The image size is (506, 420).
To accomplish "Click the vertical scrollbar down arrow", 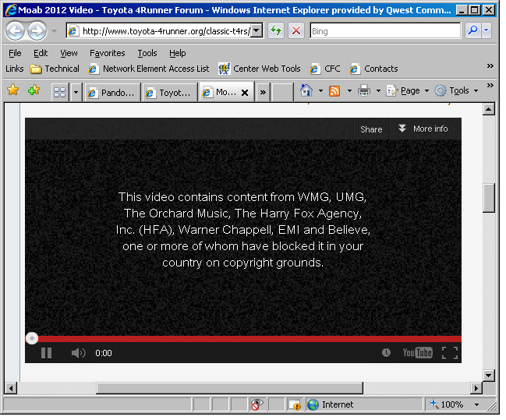I will click(489, 376).
